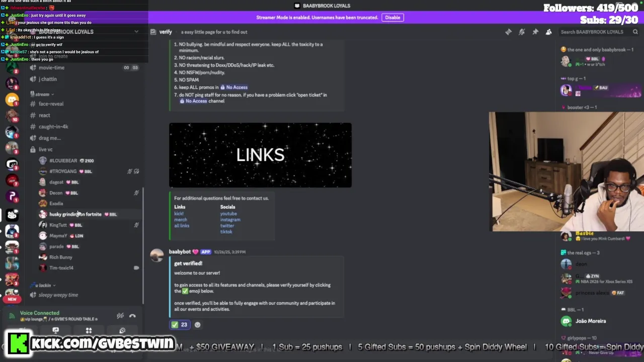Click the channel list scrollbar

[x=143, y=246]
